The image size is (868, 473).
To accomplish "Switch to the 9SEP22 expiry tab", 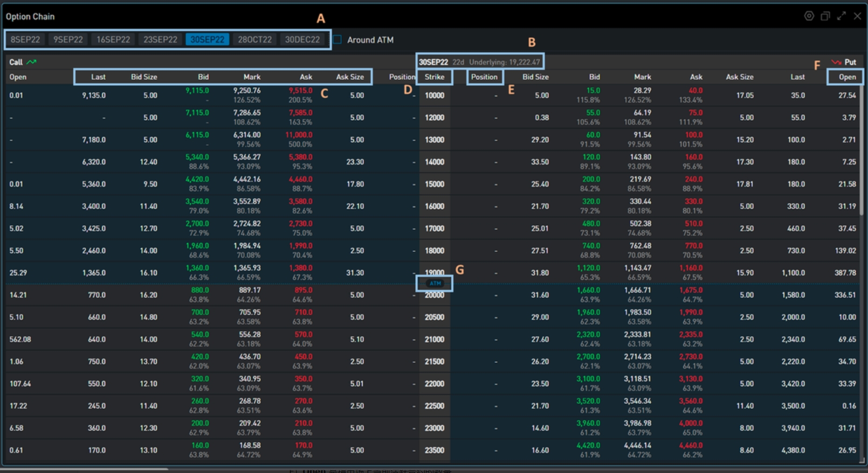I will tap(68, 39).
